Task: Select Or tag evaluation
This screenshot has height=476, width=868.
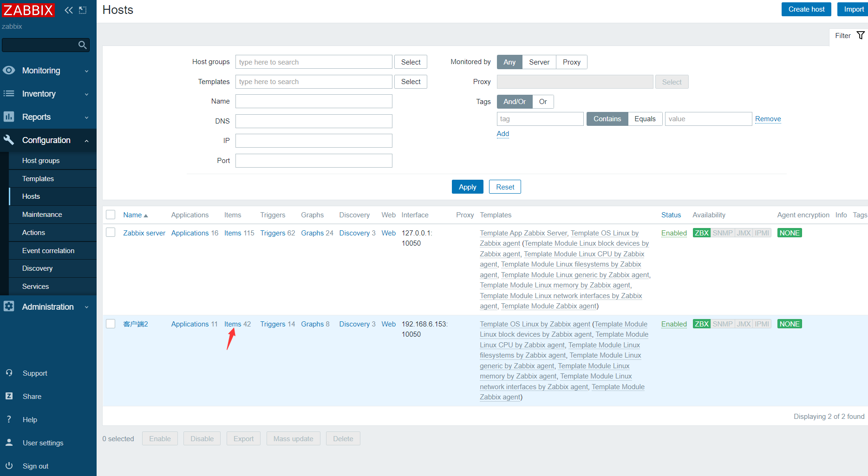Action: pyautogui.click(x=543, y=101)
